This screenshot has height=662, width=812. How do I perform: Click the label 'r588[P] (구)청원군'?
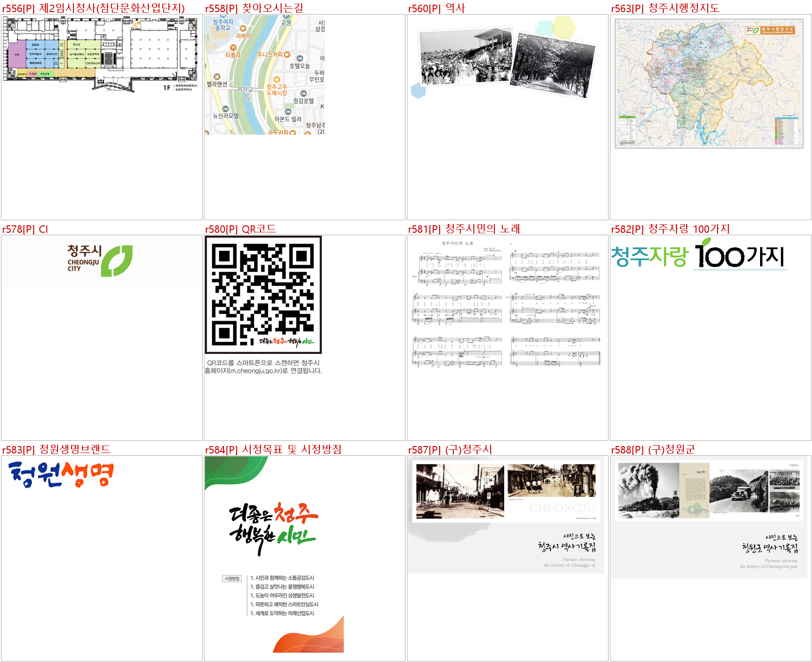tap(653, 450)
